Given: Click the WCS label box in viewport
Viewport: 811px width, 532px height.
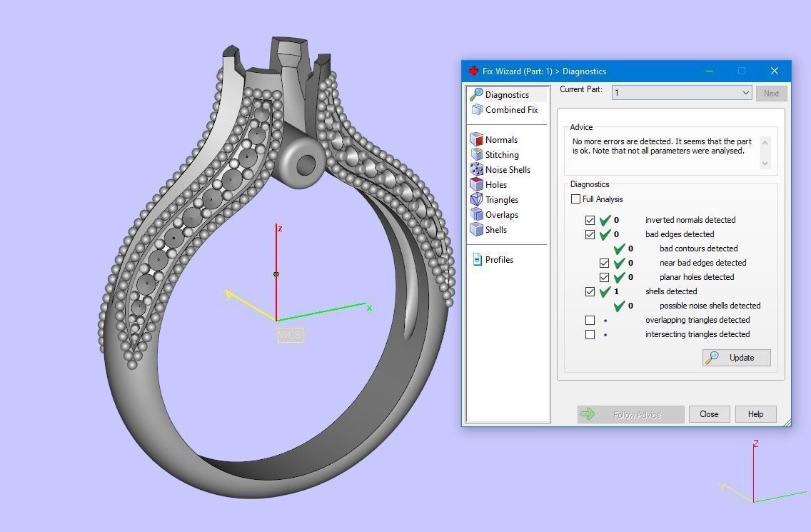Looking at the screenshot, I should pos(290,335).
